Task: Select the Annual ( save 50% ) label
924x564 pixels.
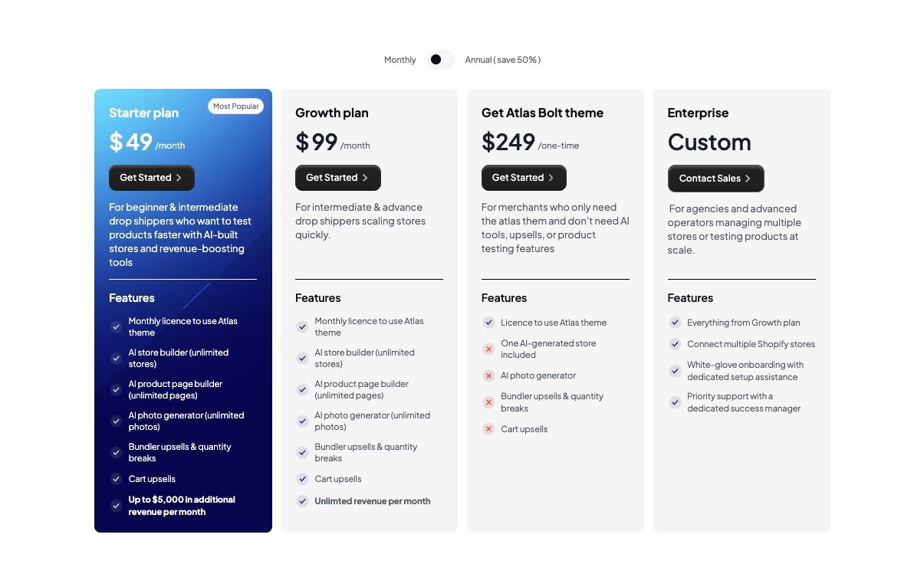Action: coord(503,59)
